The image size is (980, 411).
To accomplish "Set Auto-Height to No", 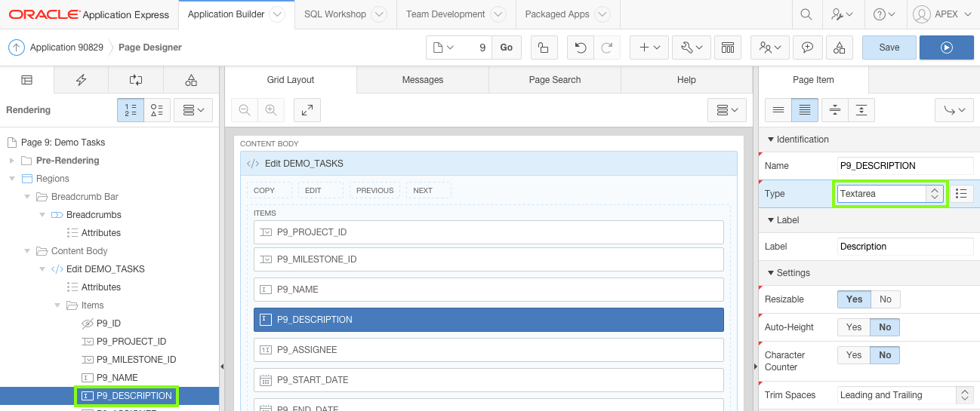I will pyautogui.click(x=885, y=327).
